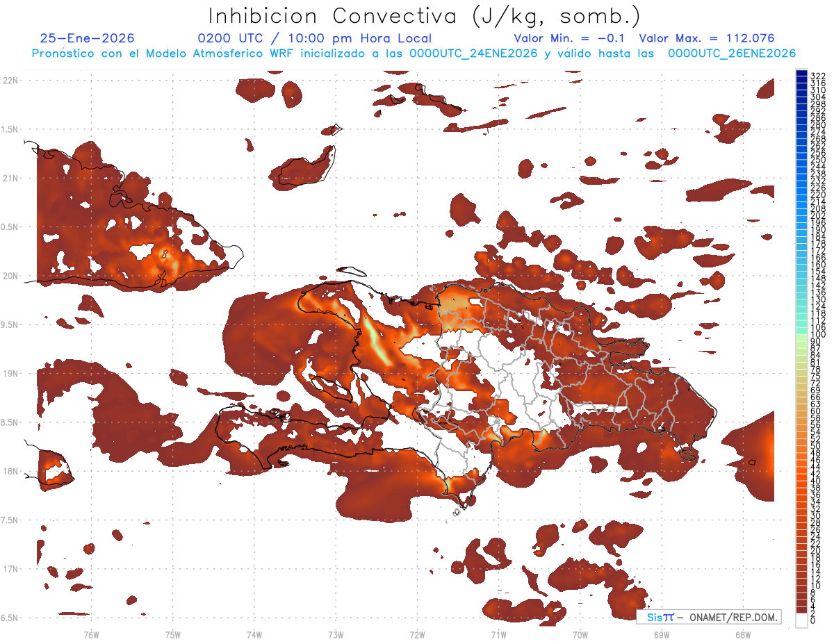Click the '73W' longitude label
The width and height of the screenshot is (834, 644).
pyautogui.click(x=336, y=634)
